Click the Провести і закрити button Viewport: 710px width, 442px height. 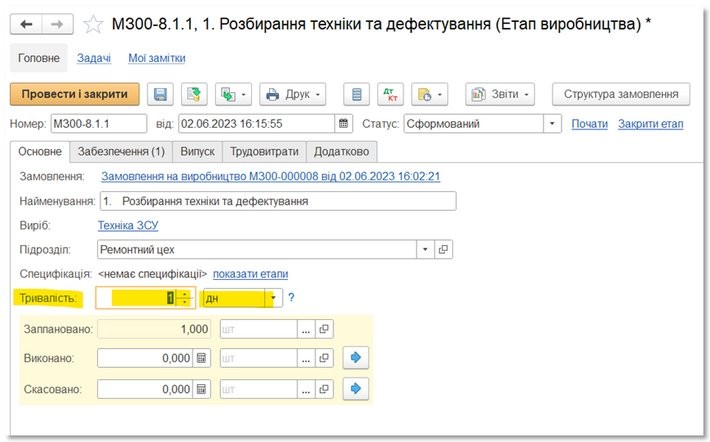[x=75, y=94]
